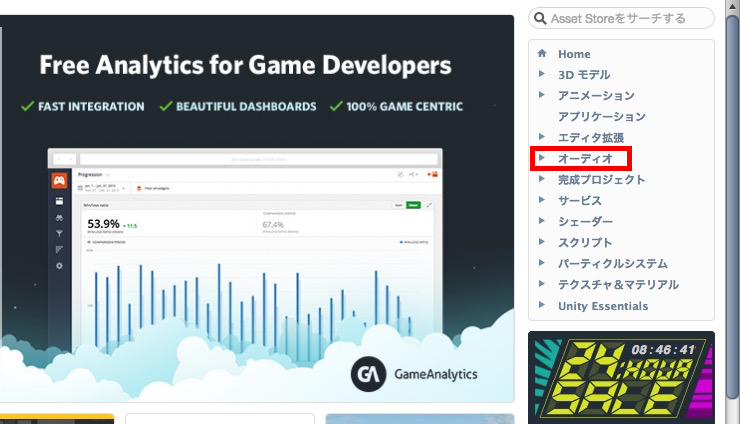740x424 pixels.
Task: Click the page vertical scrollbar
Action: pyautogui.click(x=733, y=208)
